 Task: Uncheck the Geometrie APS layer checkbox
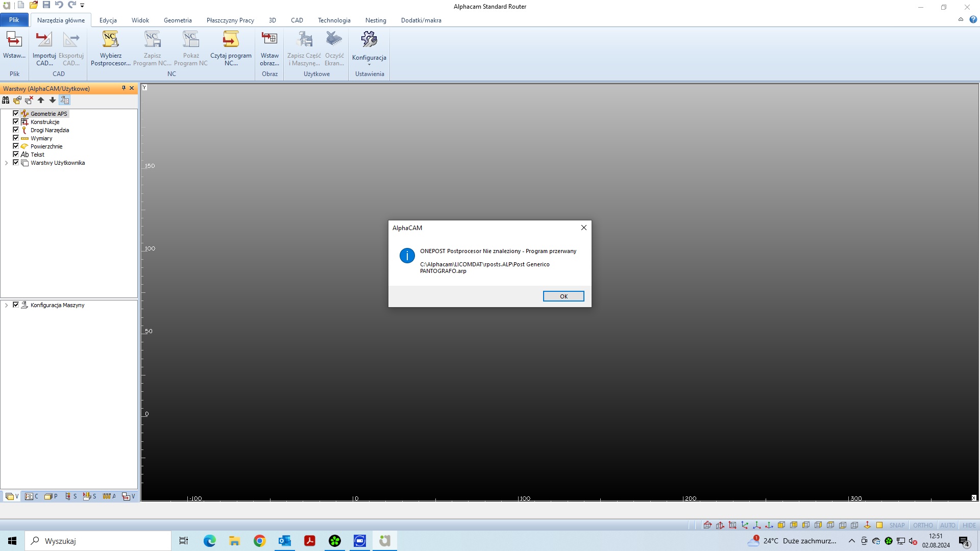[16, 114]
